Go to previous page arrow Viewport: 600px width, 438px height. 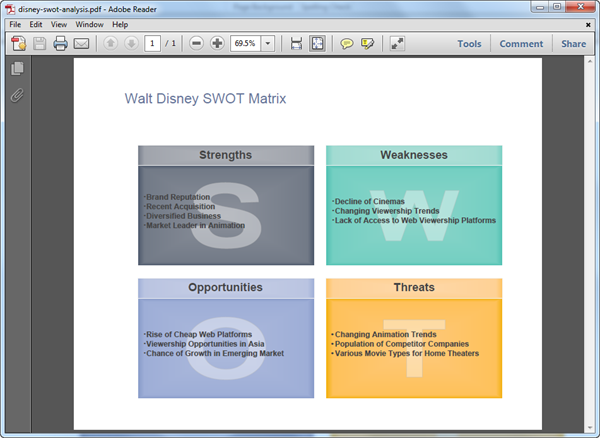tap(111, 43)
